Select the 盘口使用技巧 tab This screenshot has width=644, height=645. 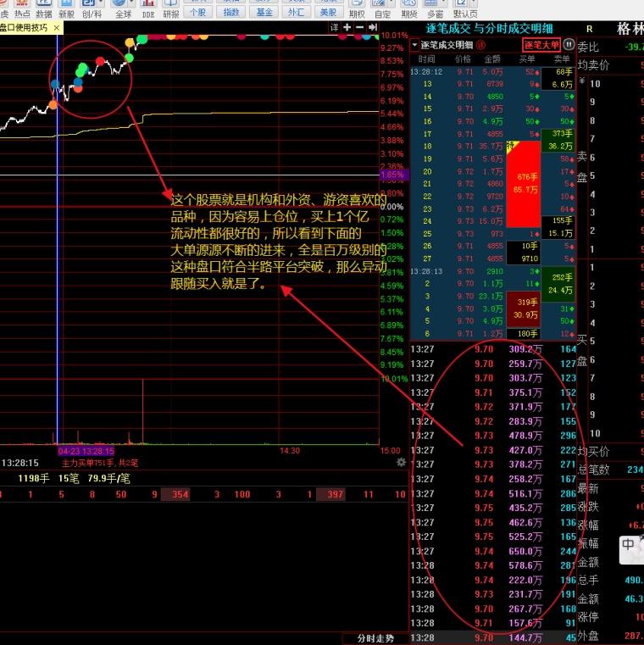(24, 28)
